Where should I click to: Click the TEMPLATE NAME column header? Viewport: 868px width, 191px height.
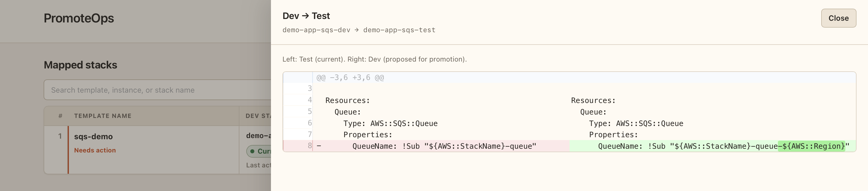coord(103,116)
